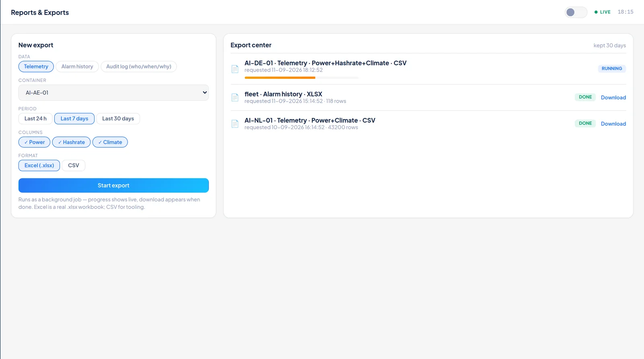Image resolution: width=644 pixels, height=359 pixels.
Task: Set period to Last 30 days
Action: click(118, 119)
